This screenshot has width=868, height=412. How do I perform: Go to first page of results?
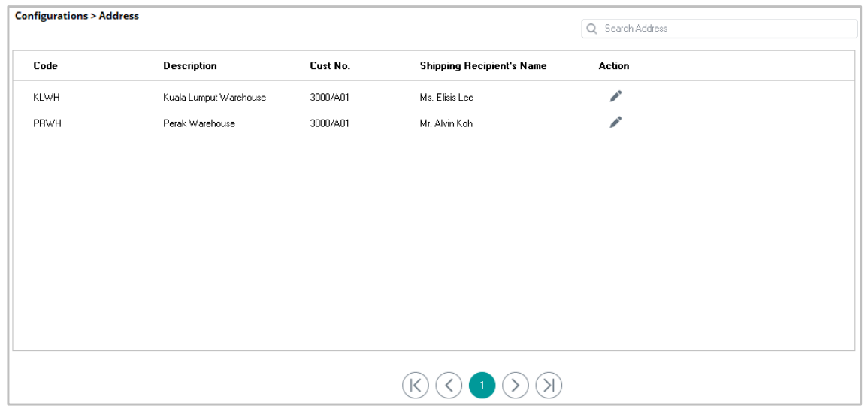pos(416,385)
